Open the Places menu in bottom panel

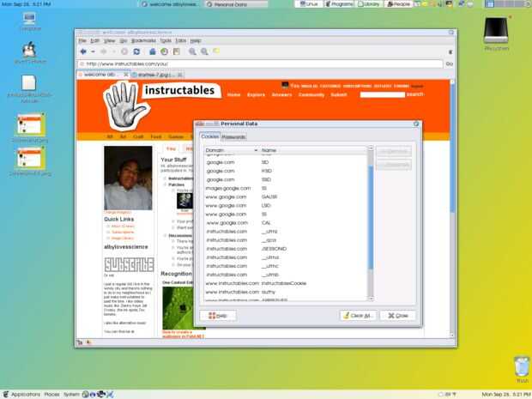coord(51,394)
